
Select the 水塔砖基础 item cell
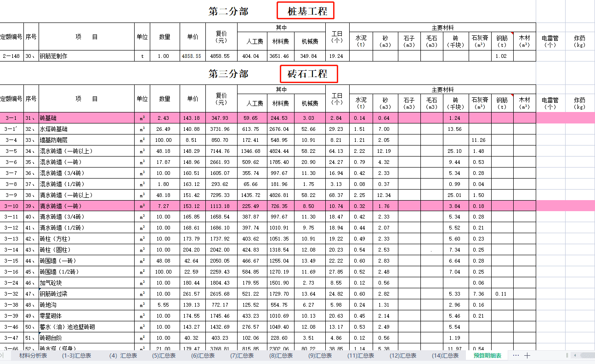pyautogui.click(x=86, y=129)
